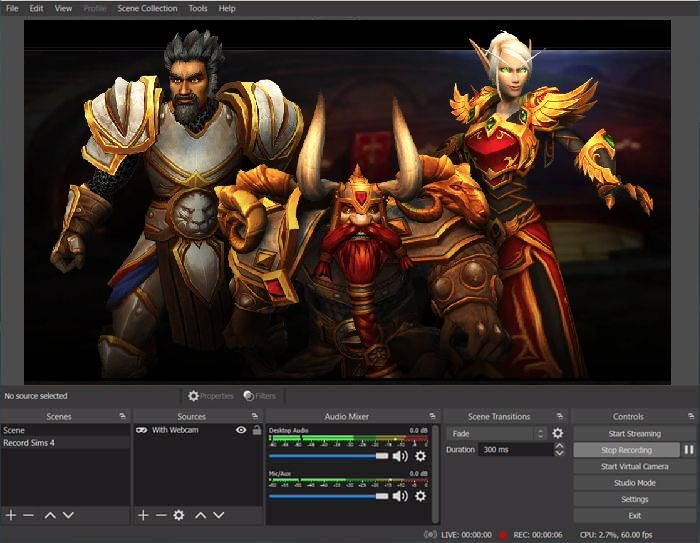Click the Desktop Audio level meter
This screenshot has height=543, width=700.
coord(348,441)
